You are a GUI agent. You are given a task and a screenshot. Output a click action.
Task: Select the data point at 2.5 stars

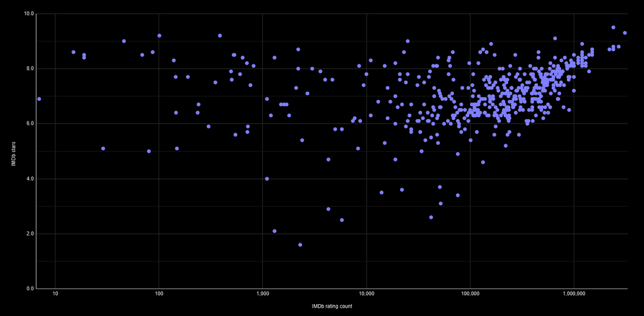click(x=342, y=220)
